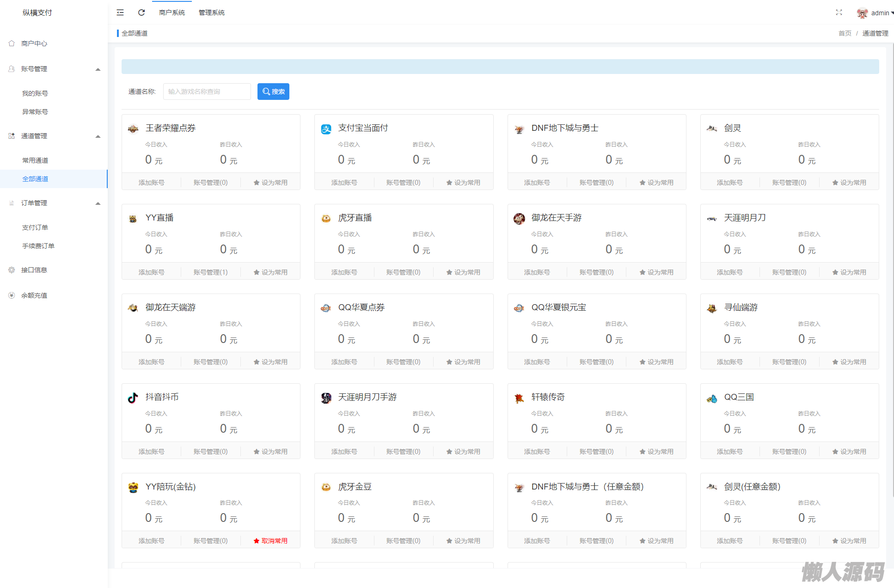The image size is (894, 588).
Task: Click the 商户中心 home icon in sidebar
Action: tap(12, 43)
